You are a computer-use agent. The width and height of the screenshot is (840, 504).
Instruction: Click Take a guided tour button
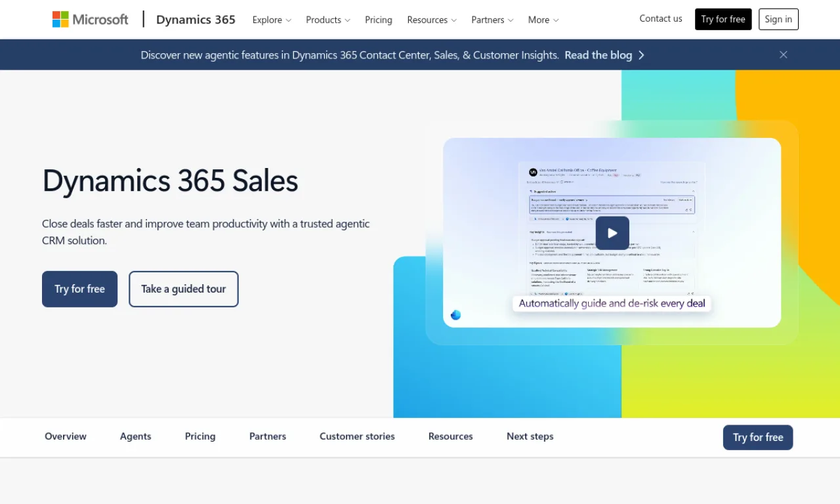coord(184,289)
